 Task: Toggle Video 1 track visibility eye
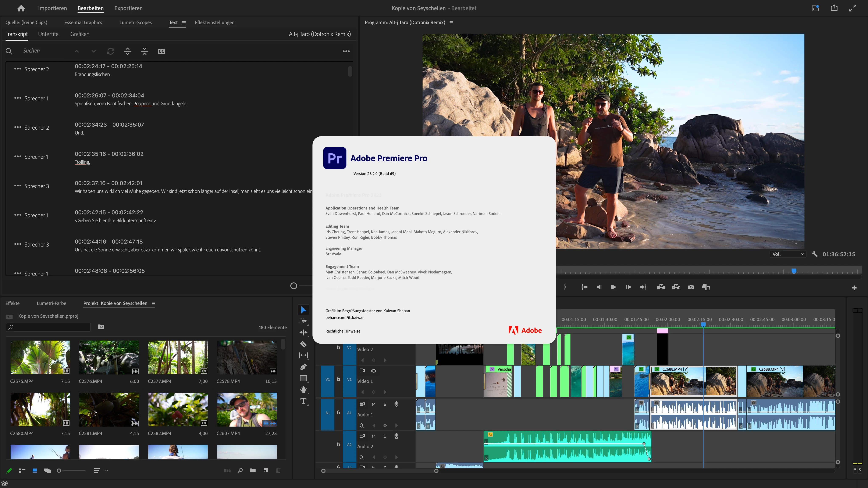(373, 370)
